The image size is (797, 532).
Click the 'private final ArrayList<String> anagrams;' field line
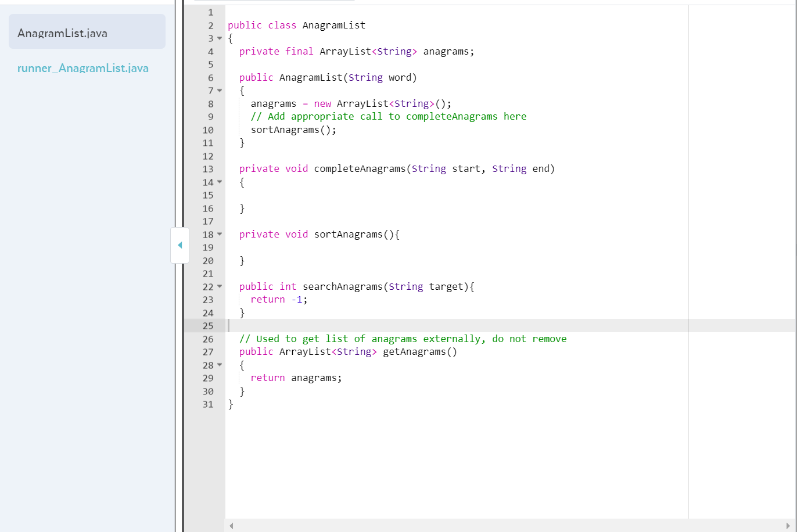pyautogui.click(x=357, y=52)
